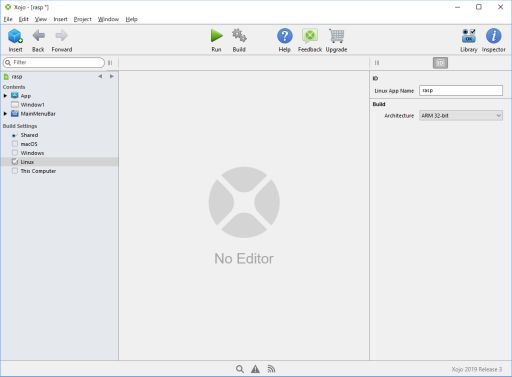
Task: Click the Linux label in Build Settings
Action: tap(27, 162)
